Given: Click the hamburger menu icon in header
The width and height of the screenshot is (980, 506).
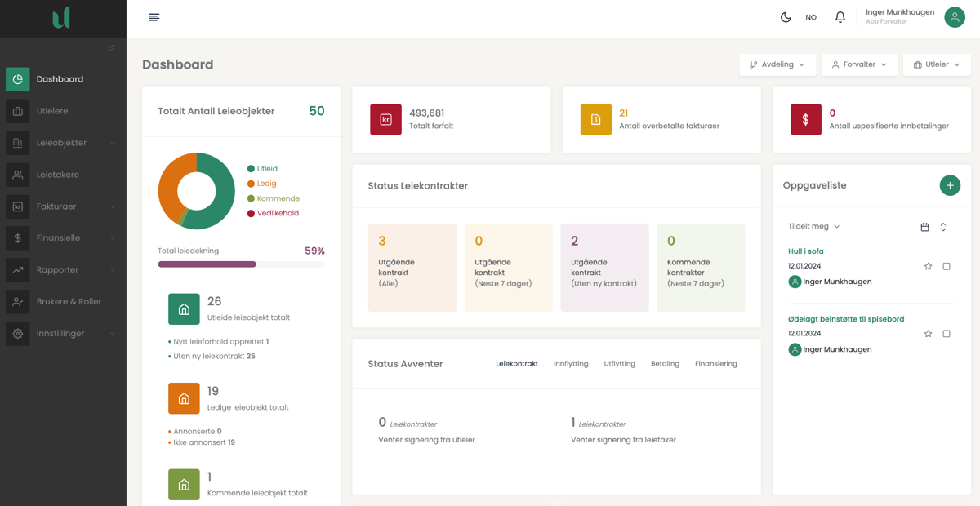Looking at the screenshot, I should pos(154,17).
